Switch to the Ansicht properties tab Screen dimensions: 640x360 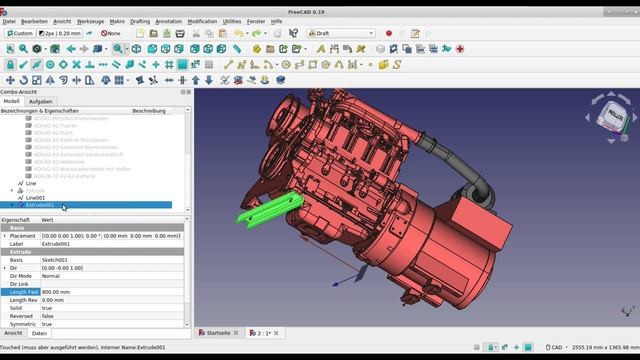coord(13,333)
